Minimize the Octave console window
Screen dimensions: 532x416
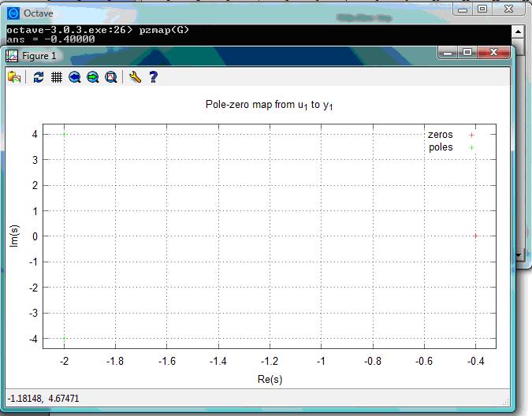tap(463, 9)
